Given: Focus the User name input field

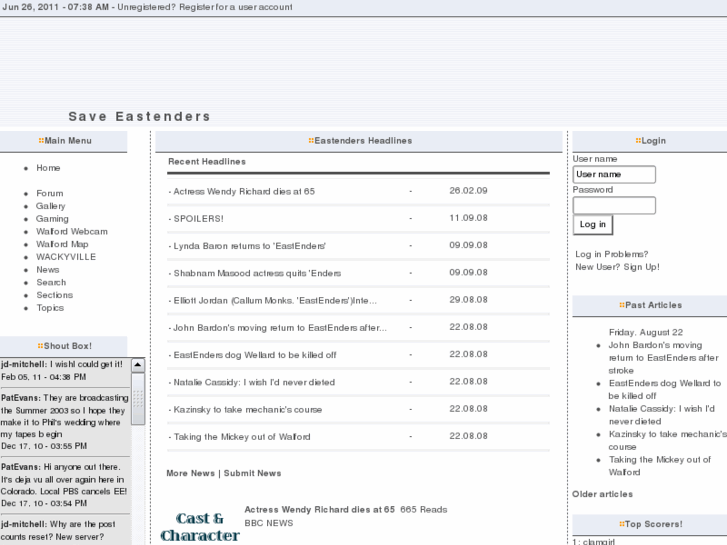Looking at the screenshot, I should (614, 174).
